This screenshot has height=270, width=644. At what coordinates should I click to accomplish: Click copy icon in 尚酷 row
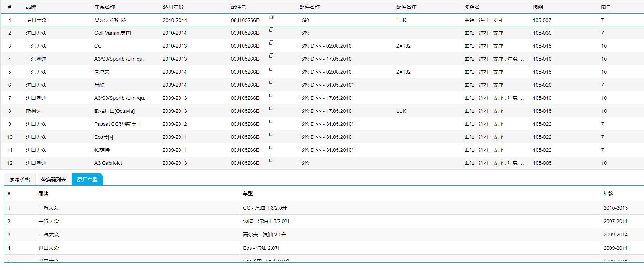(271, 82)
